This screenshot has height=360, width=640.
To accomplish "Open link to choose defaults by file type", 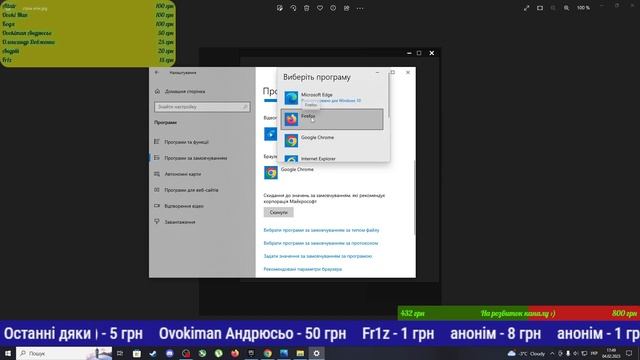I will (321, 230).
